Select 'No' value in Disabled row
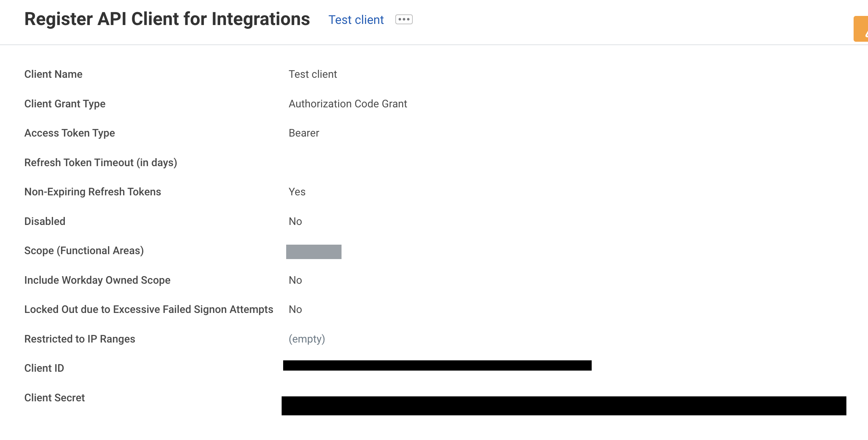The height and width of the screenshot is (440, 868). [x=295, y=222]
